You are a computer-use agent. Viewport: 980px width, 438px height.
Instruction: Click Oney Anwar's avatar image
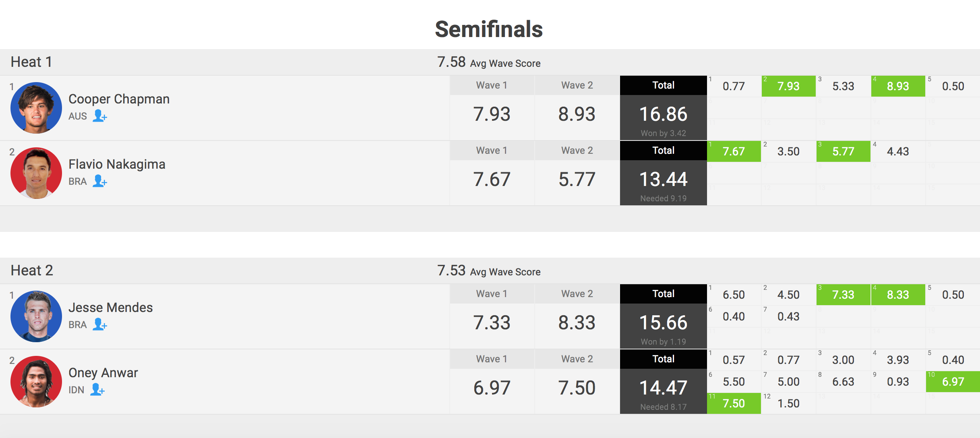point(36,382)
